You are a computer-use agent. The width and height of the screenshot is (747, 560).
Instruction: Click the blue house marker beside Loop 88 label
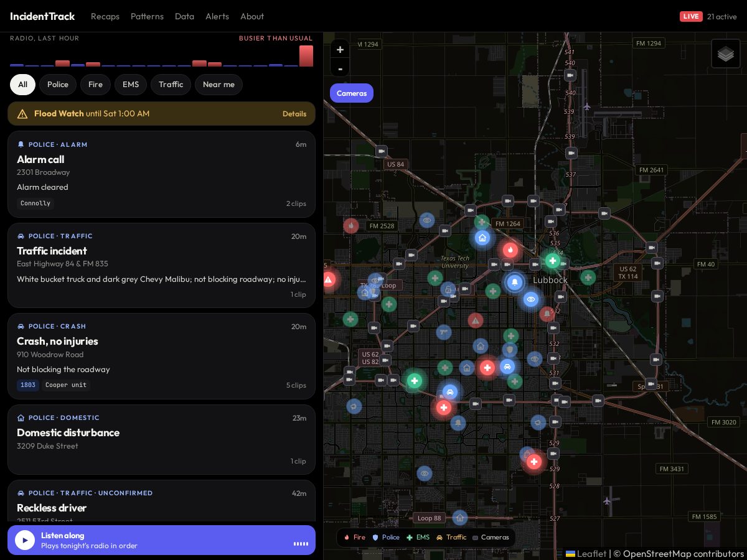pos(460,518)
